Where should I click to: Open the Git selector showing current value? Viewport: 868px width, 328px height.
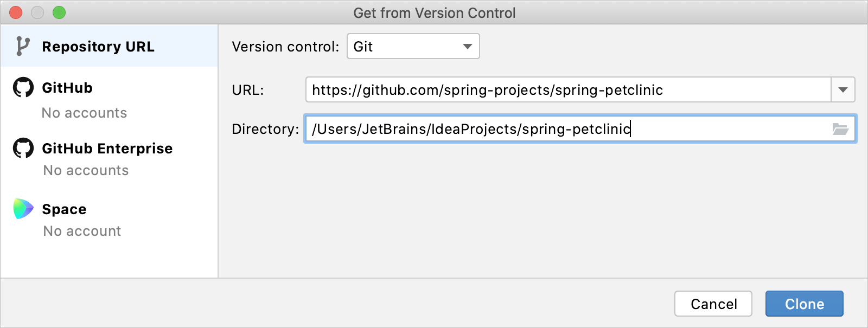413,47
